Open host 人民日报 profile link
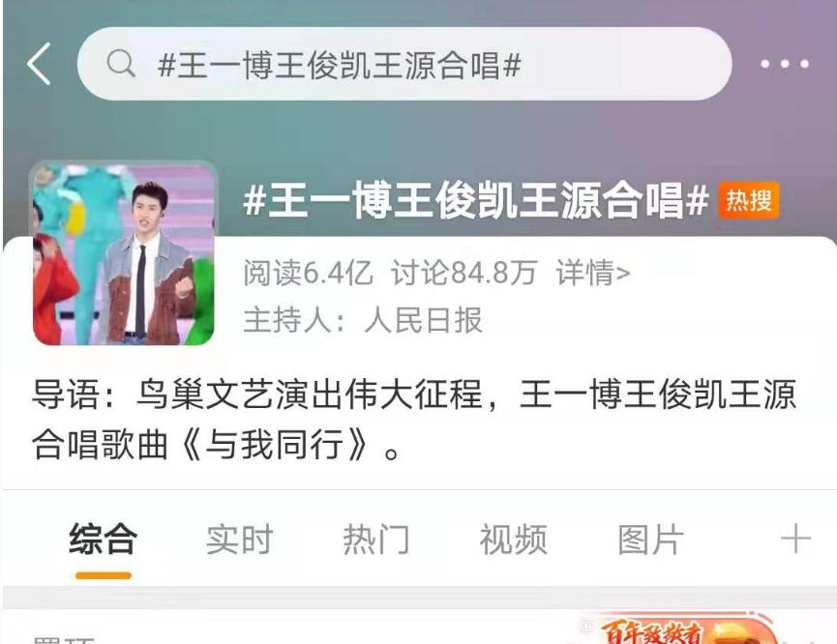 423,320
